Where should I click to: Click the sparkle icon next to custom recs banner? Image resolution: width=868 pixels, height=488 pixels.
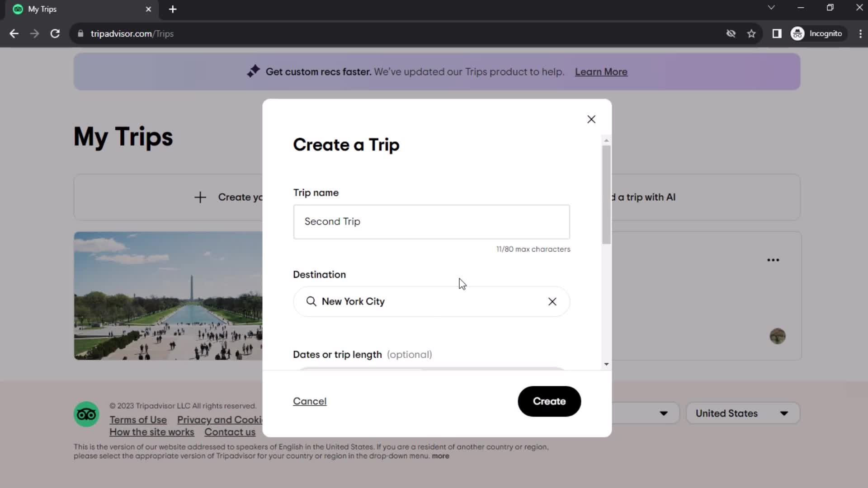253,71
